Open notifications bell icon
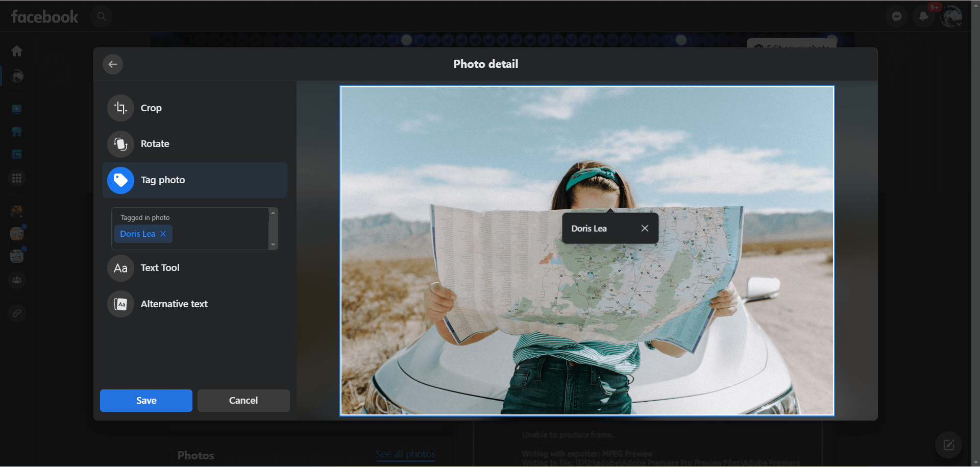 924,16
